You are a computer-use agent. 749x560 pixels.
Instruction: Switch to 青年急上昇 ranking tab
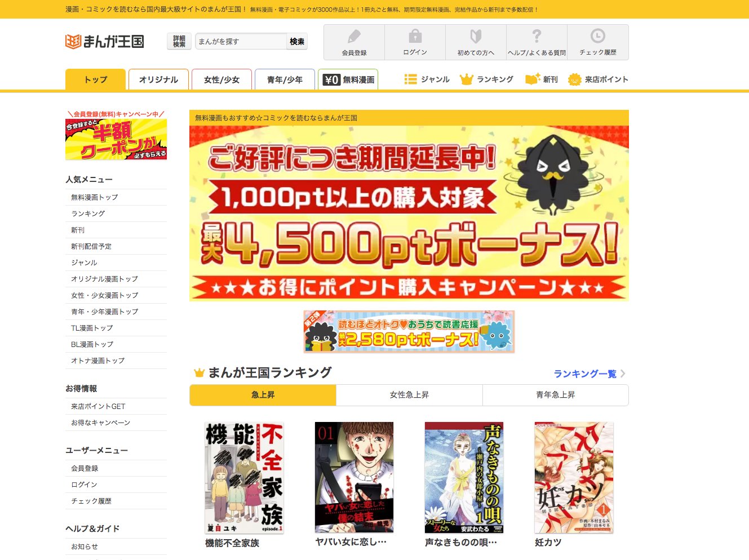556,395
